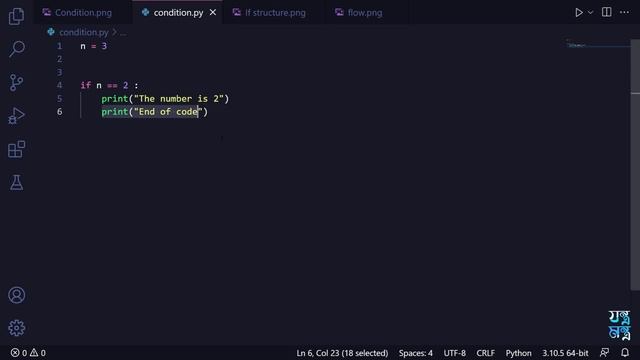Click line number 1 in gutter
The image size is (640, 360).
pos(60,46)
